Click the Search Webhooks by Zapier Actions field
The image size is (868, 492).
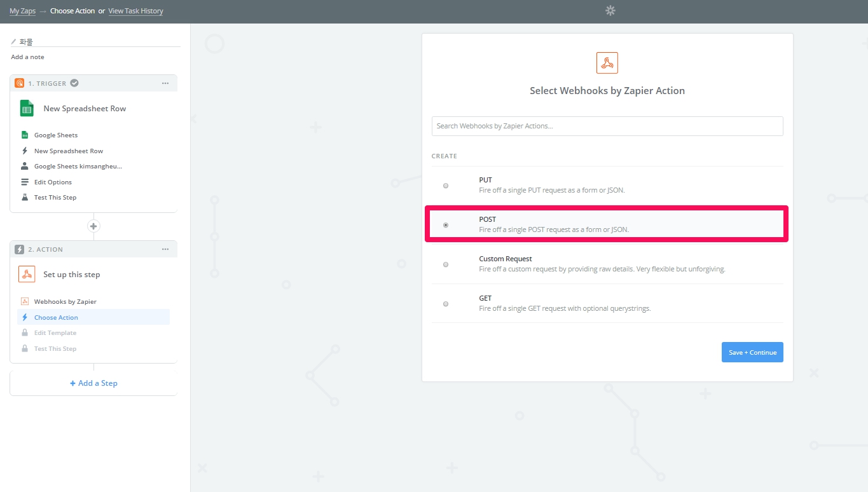(x=607, y=126)
